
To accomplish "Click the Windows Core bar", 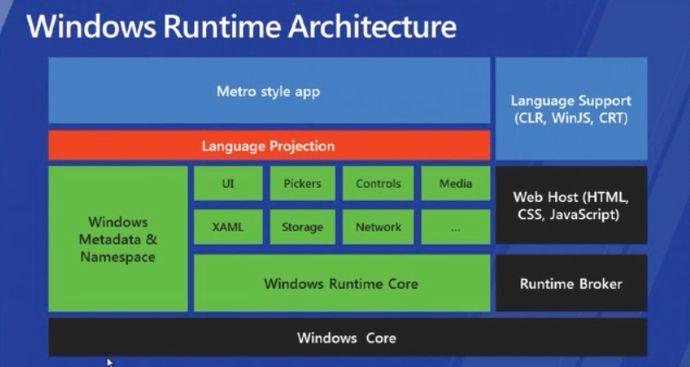I will point(348,337).
